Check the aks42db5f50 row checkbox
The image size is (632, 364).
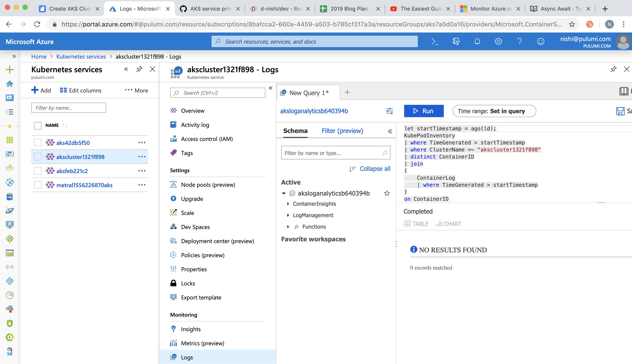click(37, 143)
